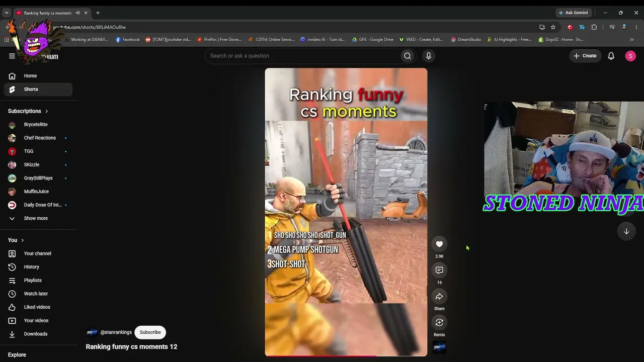Open the AI Highlights bookmark
This screenshot has height=362, width=644.
pos(509,39)
